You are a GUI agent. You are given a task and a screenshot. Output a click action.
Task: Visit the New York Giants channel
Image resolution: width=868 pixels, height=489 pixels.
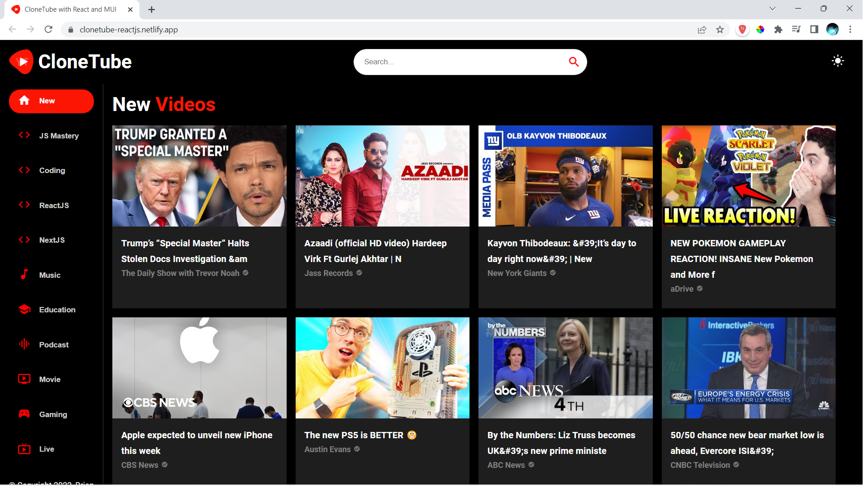[520, 275]
